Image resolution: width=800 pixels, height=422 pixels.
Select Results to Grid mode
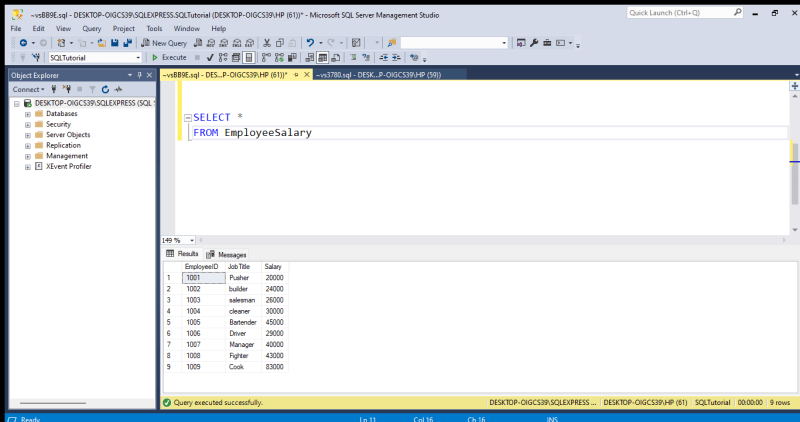[x=322, y=58]
